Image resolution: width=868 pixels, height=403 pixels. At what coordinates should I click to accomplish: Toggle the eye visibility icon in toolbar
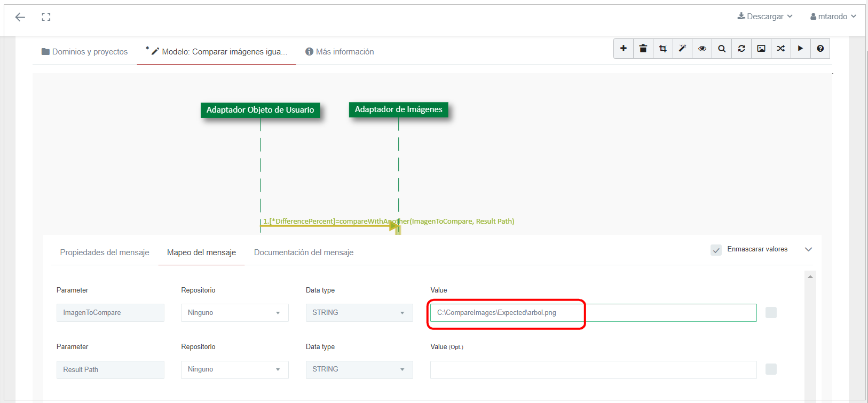click(702, 49)
